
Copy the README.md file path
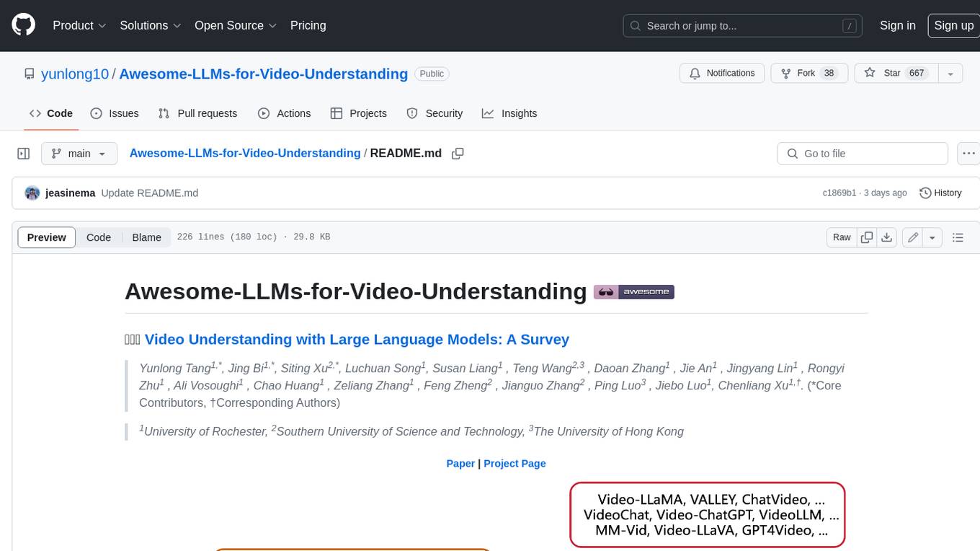(458, 154)
